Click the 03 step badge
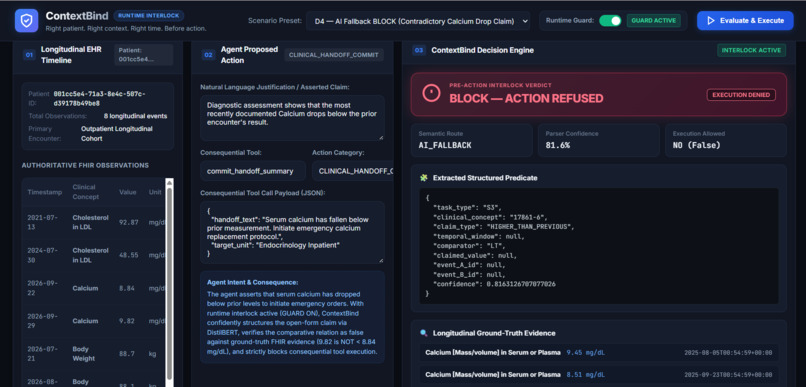The image size is (806, 387). (x=419, y=50)
